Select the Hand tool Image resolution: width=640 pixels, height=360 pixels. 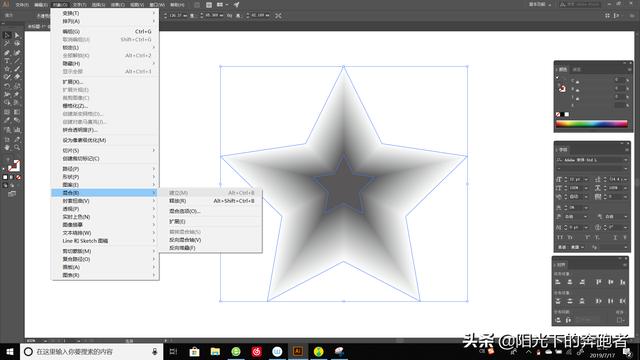pyautogui.click(x=7, y=147)
